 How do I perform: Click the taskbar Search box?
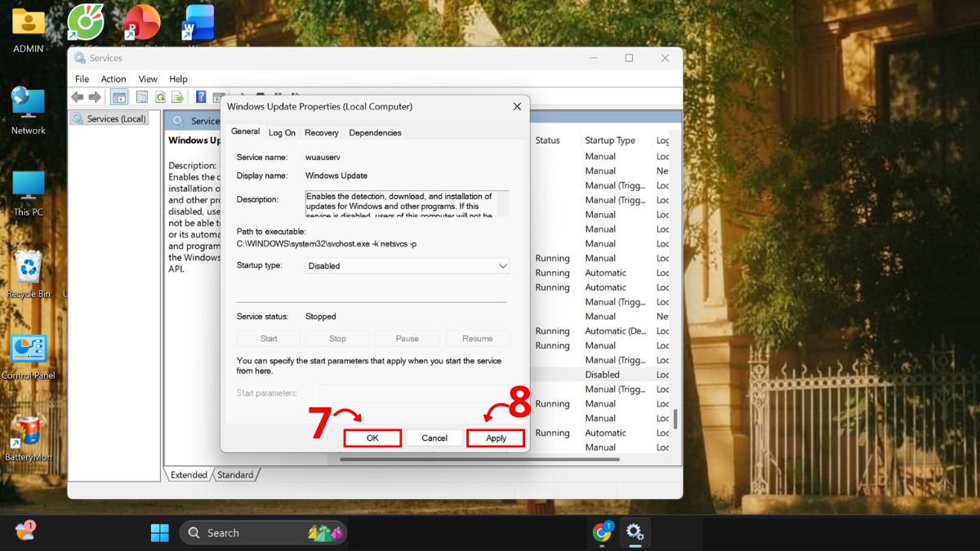pos(261,533)
